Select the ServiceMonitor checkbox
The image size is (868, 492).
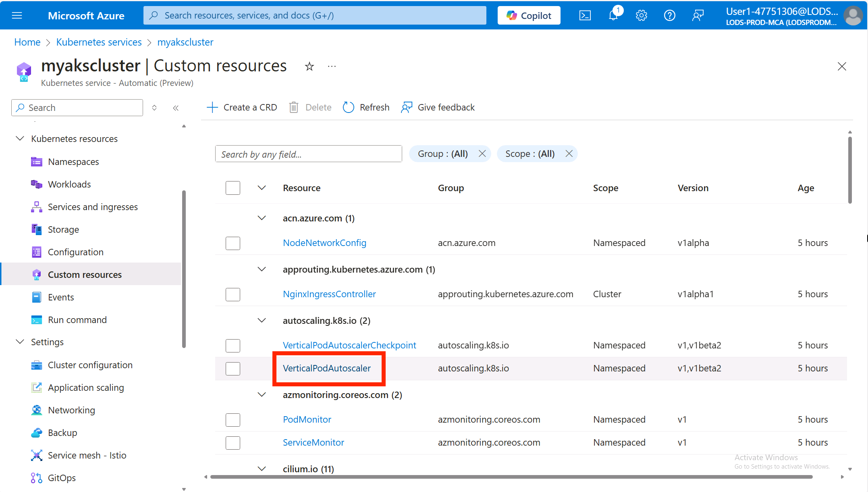[233, 443]
